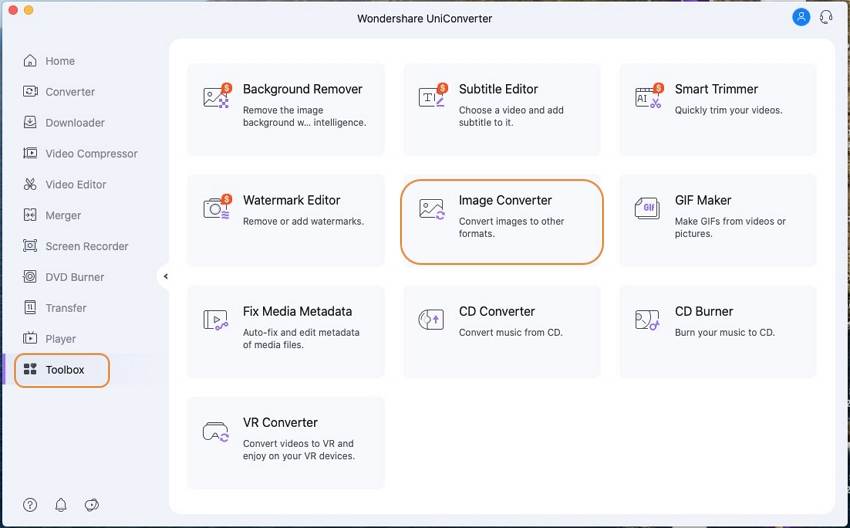Launch VR Converter from its title

pos(280,422)
